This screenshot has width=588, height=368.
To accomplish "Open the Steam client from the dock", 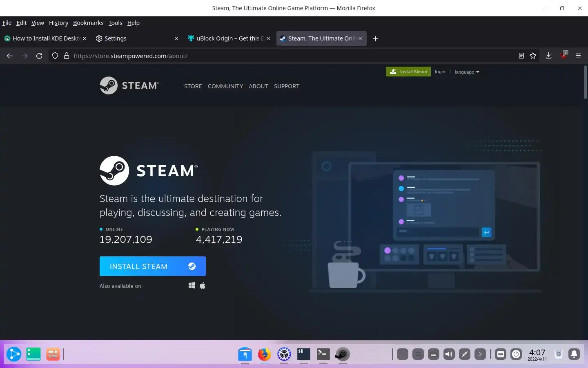I will tap(343, 354).
